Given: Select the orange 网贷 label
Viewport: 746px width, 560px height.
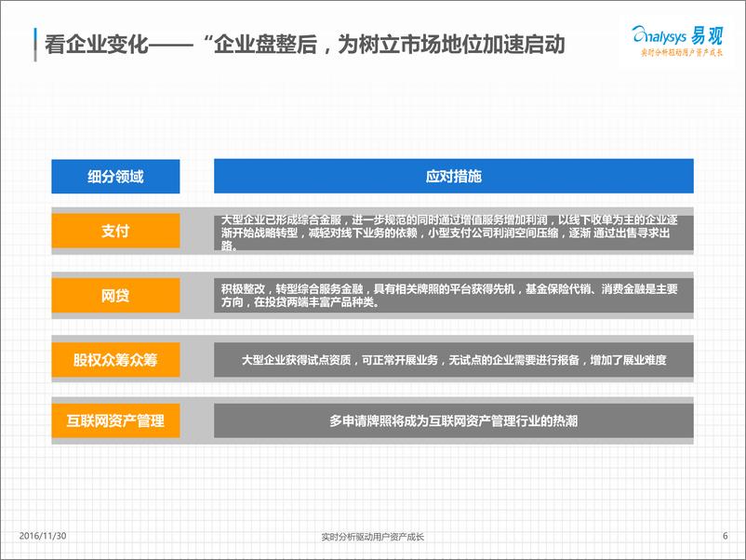Looking at the screenshot, I should [x=115, y=296].
